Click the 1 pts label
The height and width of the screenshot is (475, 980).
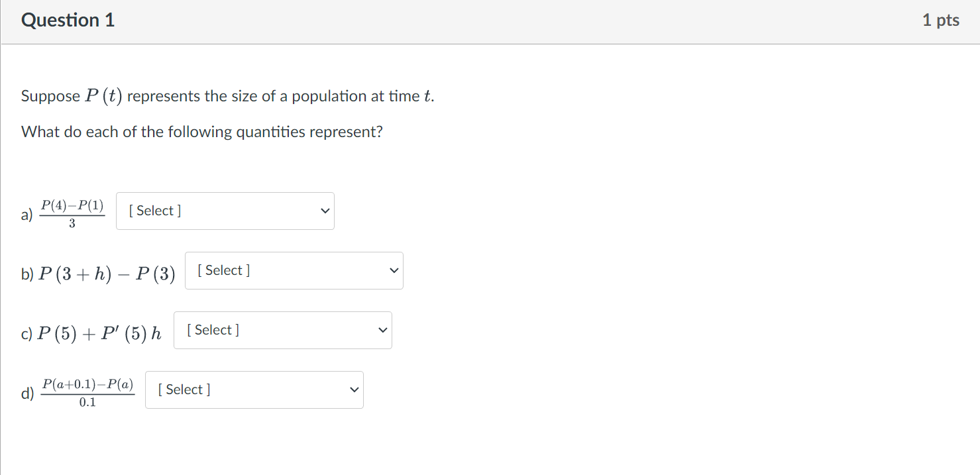pyautogui.click(x=940, y=20)
